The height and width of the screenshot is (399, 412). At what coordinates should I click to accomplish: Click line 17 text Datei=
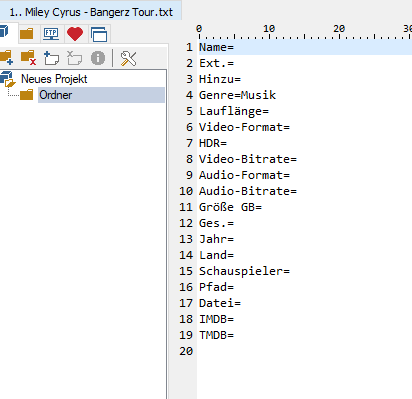pyautogui.click(x=220, y=303)
